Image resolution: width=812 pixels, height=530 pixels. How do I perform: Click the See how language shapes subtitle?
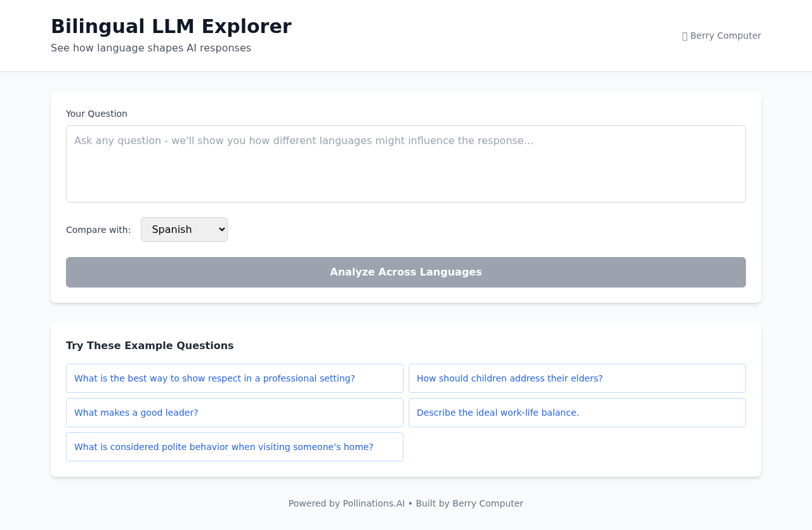click(x=151, y=46)
